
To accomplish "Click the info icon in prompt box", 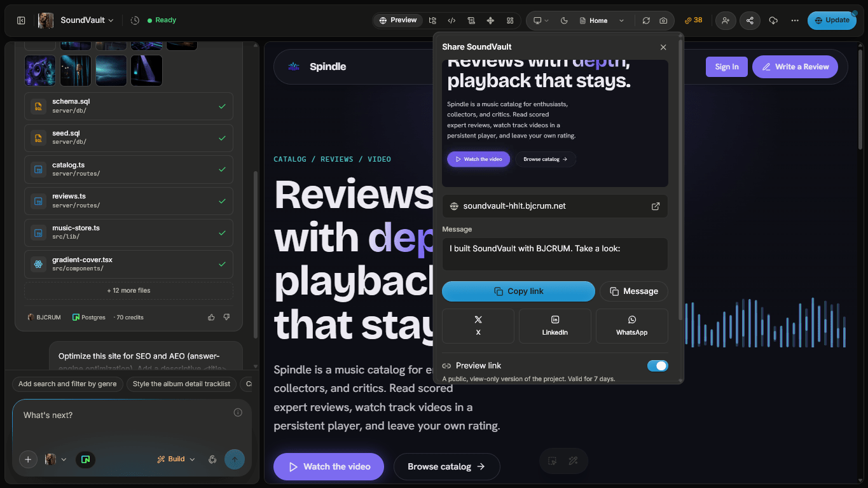I will point(238,412).
